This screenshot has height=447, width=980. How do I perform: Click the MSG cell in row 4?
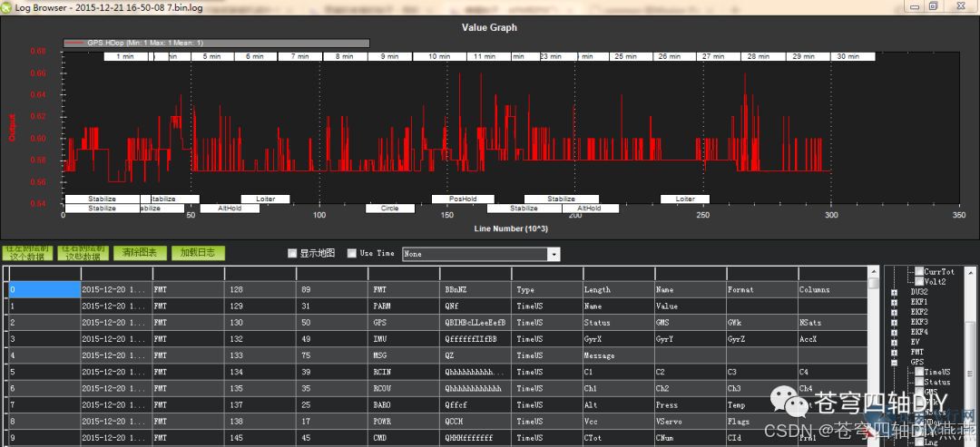pyautogui.click(x=404, y=355)
